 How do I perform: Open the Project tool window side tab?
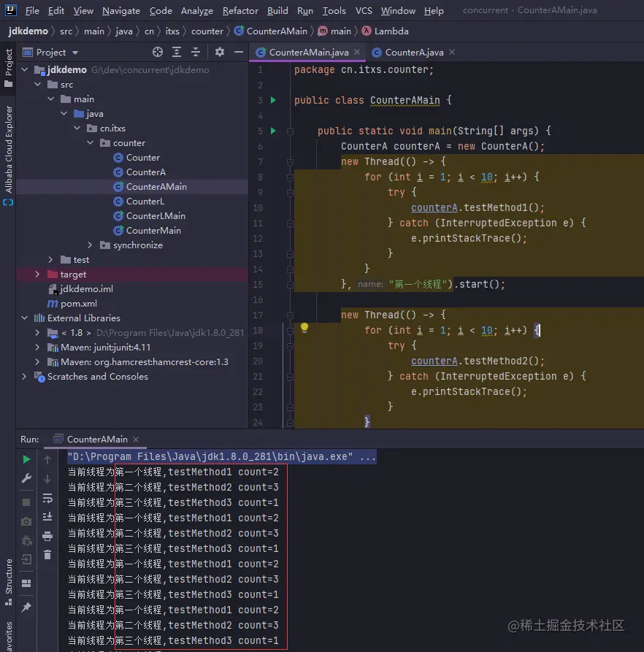[8, 68]
